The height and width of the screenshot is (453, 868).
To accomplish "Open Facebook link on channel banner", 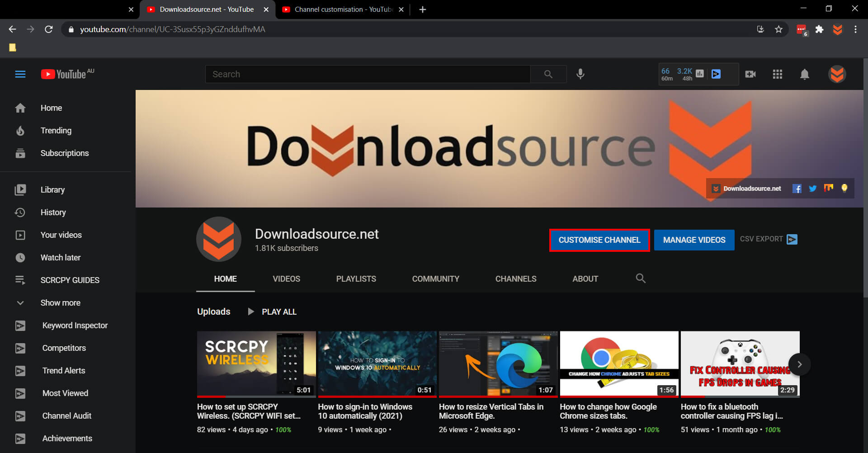I will click(797, 189).
